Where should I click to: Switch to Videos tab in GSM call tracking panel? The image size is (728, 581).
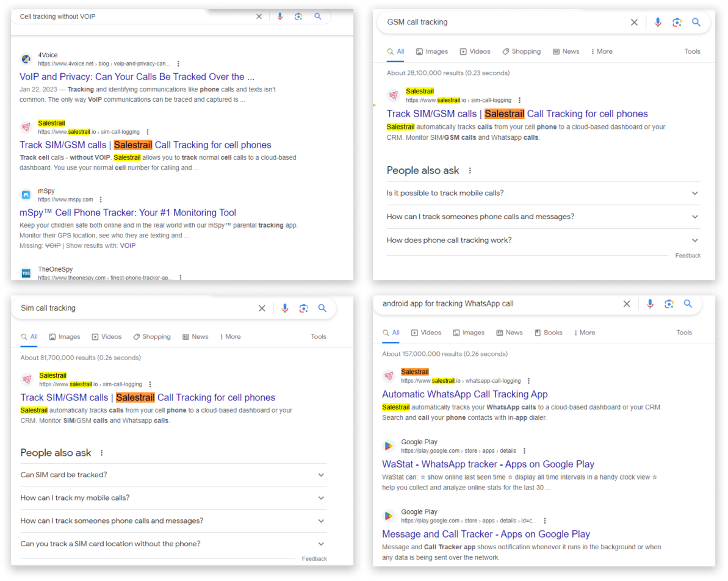(x=475, y=51)
